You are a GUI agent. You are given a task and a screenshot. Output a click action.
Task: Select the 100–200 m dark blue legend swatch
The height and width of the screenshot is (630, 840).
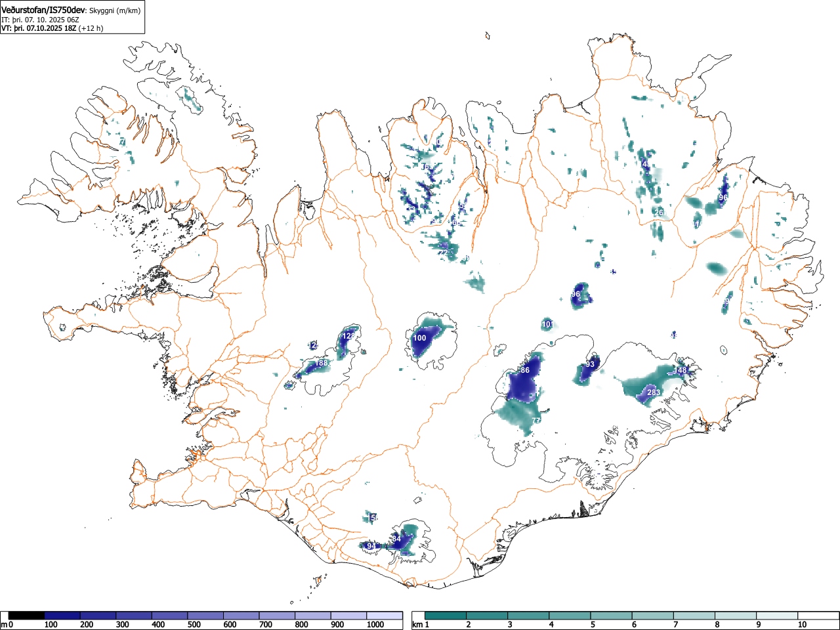(62, 616)
